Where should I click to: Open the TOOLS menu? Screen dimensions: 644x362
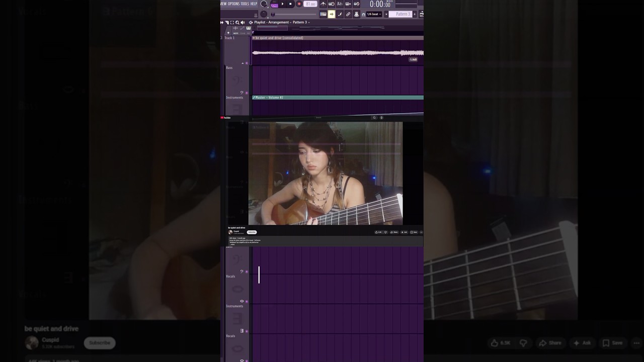[x=245, y=4]
